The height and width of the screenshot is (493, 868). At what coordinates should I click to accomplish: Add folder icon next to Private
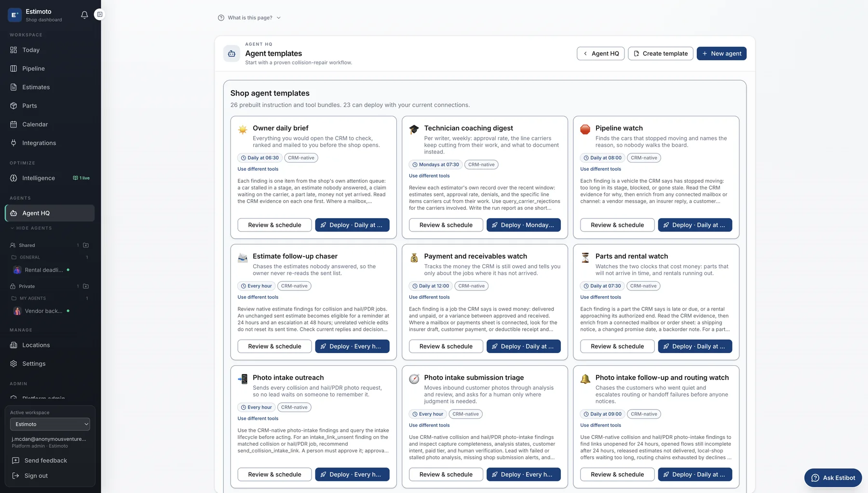[86, 286]
